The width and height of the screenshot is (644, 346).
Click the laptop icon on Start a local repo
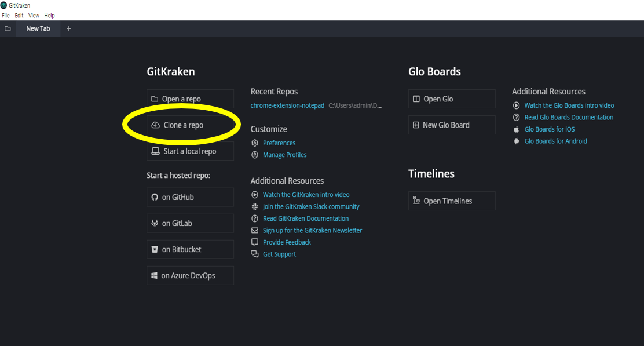click(155, 151)
